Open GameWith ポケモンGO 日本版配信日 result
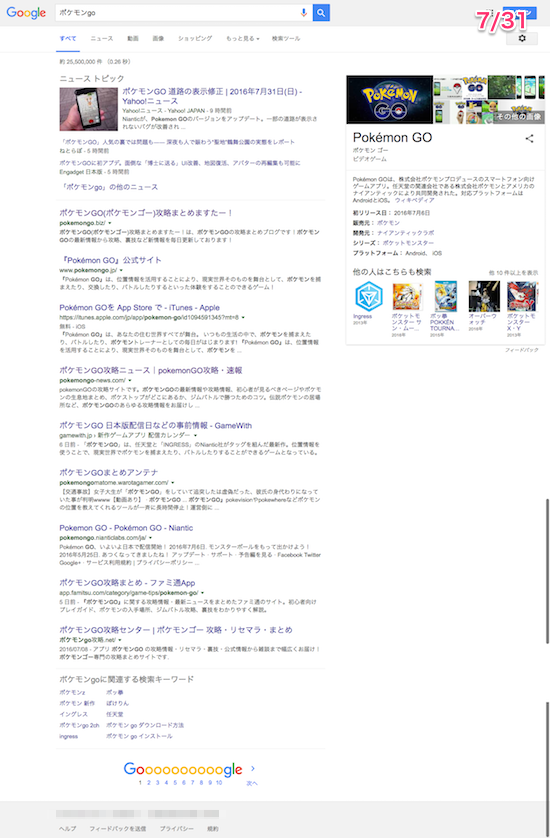Screen dimensions: 550x838 (156, 426)
